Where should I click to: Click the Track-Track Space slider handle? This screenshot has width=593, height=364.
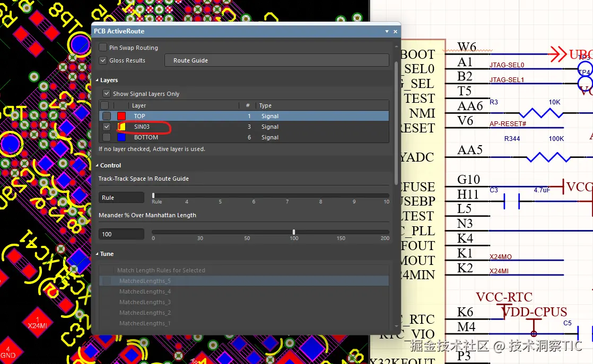[153, 196]
